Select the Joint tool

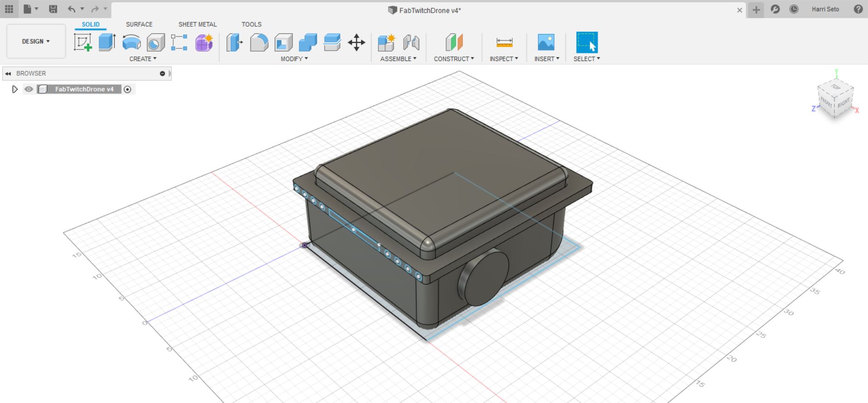(x=411, y=43)
